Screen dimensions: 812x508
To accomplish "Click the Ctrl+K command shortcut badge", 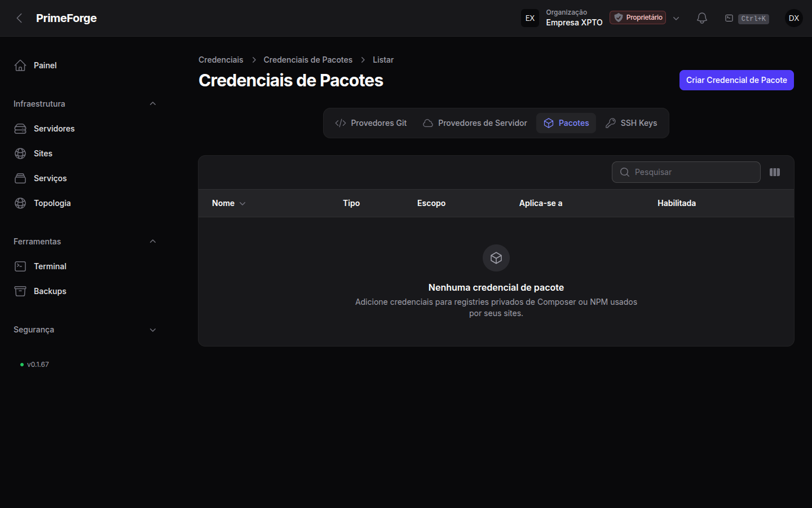I will 753,19.
